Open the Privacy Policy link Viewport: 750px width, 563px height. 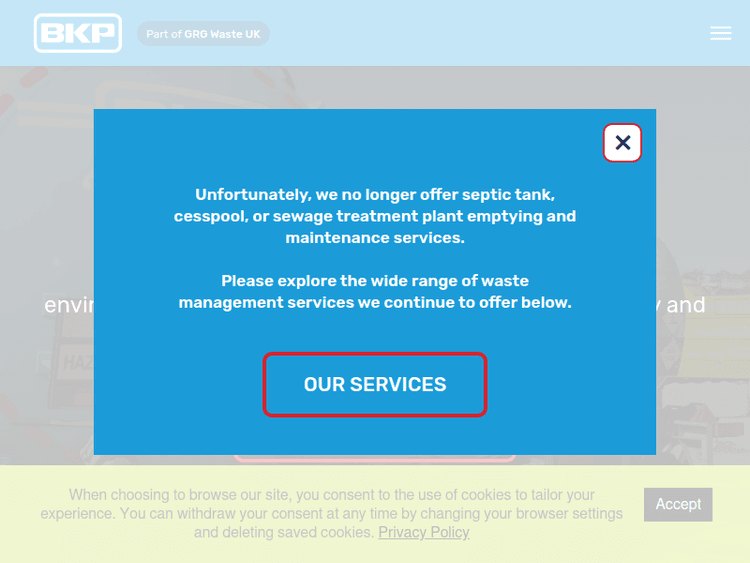point(424,532)
